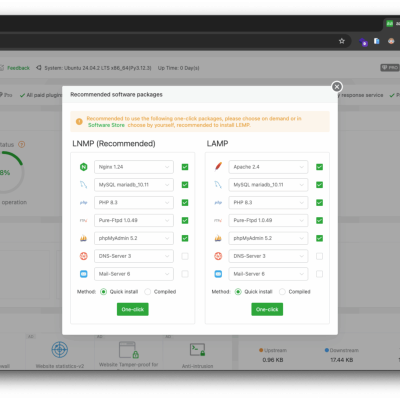Select Compiled method for LAMP
This screenshot has width=400, height=400.
click(x=282, y=292)
